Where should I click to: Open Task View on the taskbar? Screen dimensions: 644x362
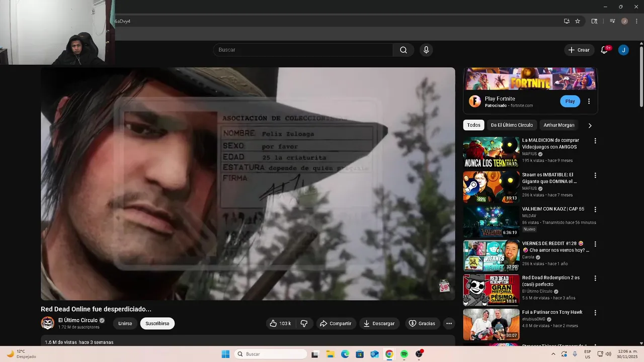coord(315,354)
